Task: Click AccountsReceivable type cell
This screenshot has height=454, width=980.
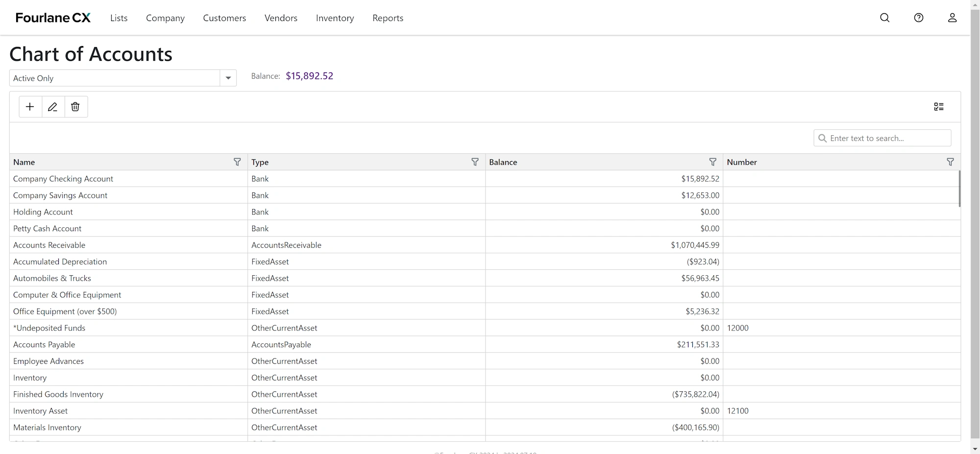Action: click(x=366, y=245)
